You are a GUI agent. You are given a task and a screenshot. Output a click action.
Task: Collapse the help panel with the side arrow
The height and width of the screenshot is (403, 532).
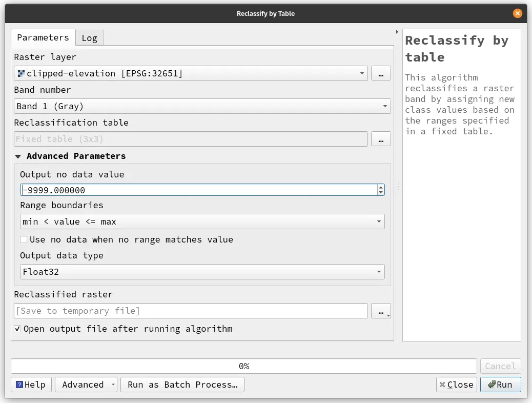[x=396, y=31]
